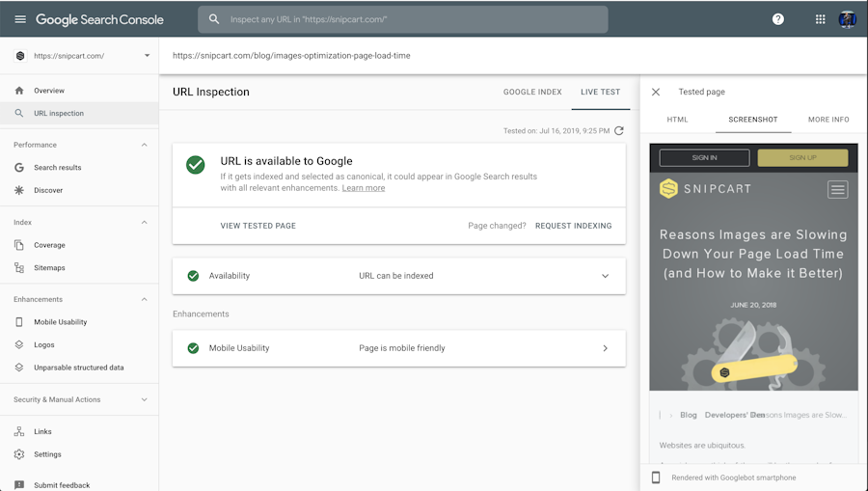Click the Sitemaps tree icon
The image size is (868, 491).
point(19,267)
